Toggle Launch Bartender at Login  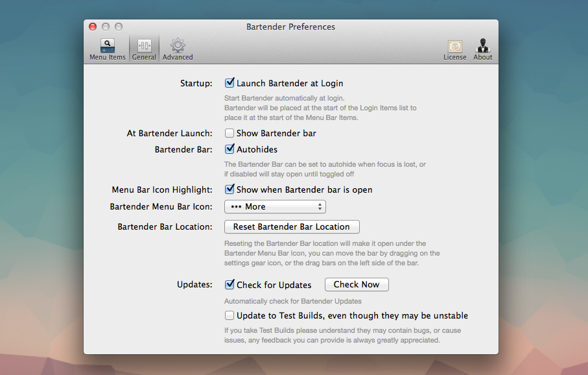click(229, 83)
